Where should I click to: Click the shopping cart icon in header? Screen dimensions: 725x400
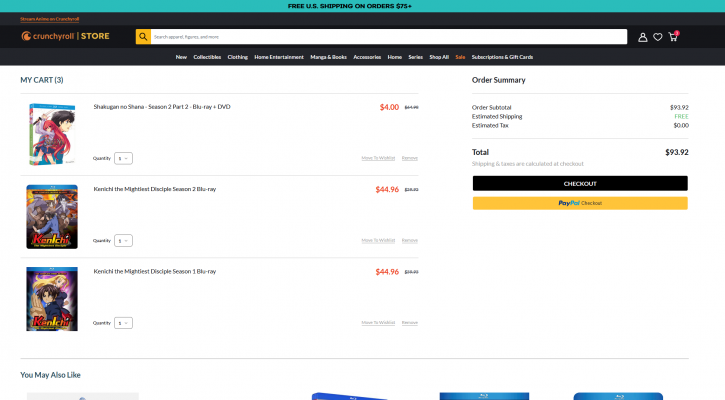(x=673, y=37)
